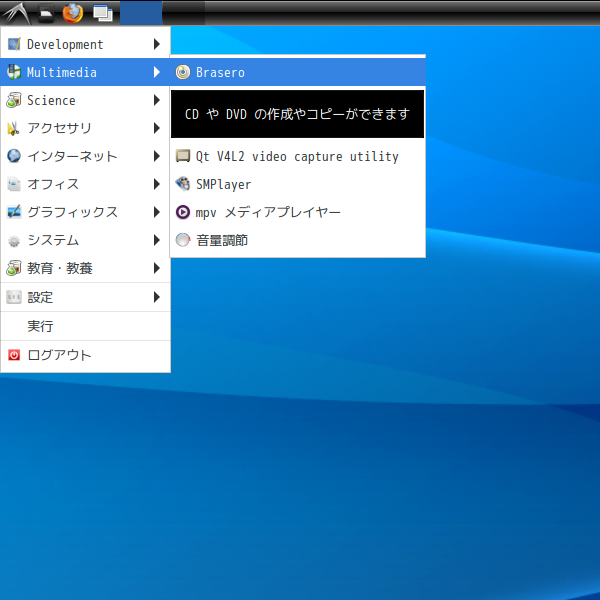Open mpv メディアプレイヤー

[267, 212]
